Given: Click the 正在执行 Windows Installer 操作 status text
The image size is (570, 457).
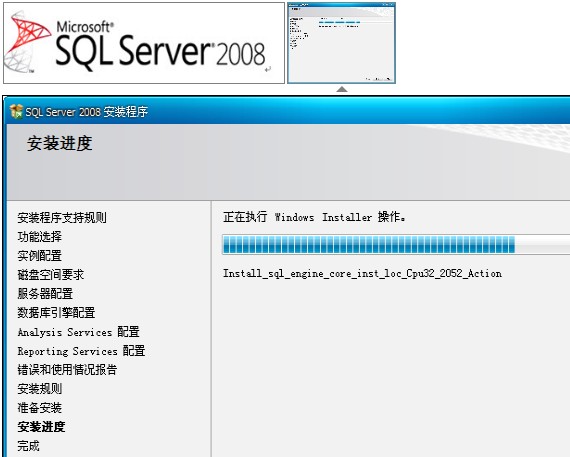Looking at the screenshot, I should [314, 217].
